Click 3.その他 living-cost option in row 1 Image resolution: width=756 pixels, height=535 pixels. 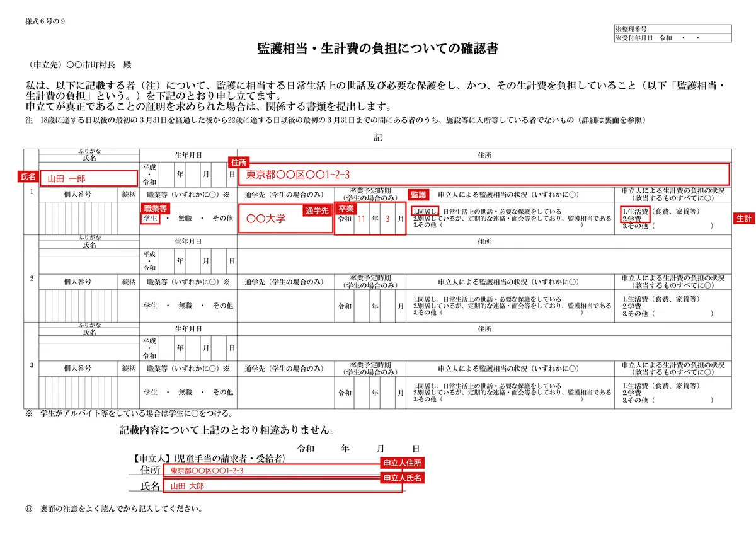667,226
